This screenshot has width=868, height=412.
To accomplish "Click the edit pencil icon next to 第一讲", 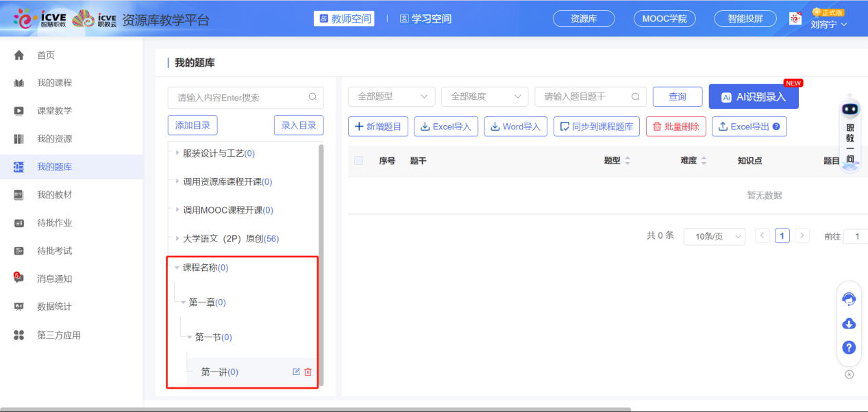I will [x=295, y=372].
